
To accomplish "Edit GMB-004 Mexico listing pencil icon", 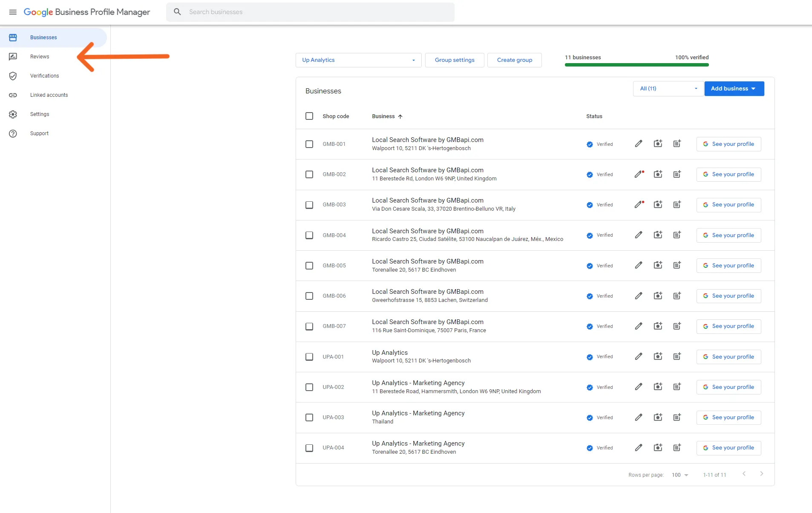I will pyautogui.click(x=638, y=235).
